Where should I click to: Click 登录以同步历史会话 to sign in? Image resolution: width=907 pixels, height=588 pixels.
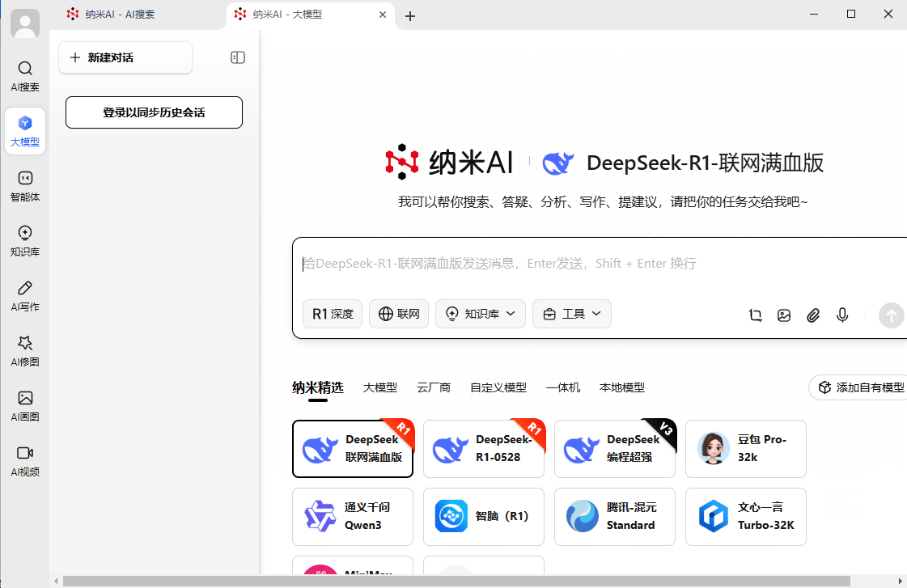coord(154,112)
